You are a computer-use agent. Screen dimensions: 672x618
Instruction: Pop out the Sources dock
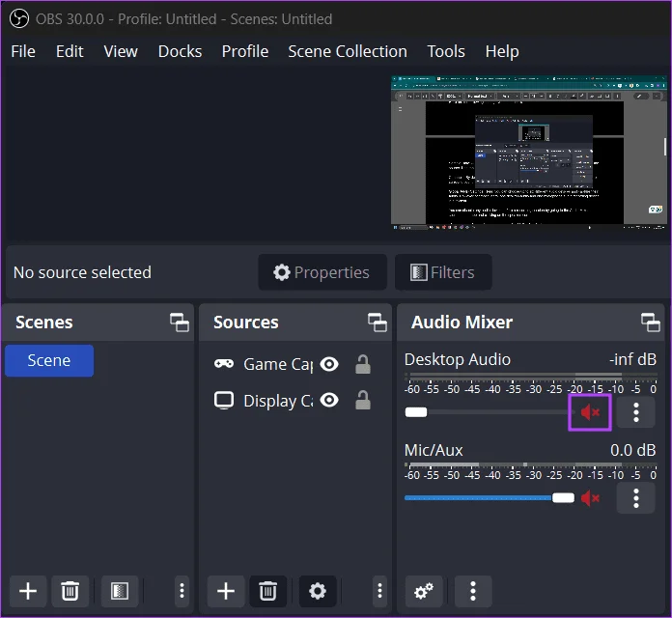(x=378, y=323)
